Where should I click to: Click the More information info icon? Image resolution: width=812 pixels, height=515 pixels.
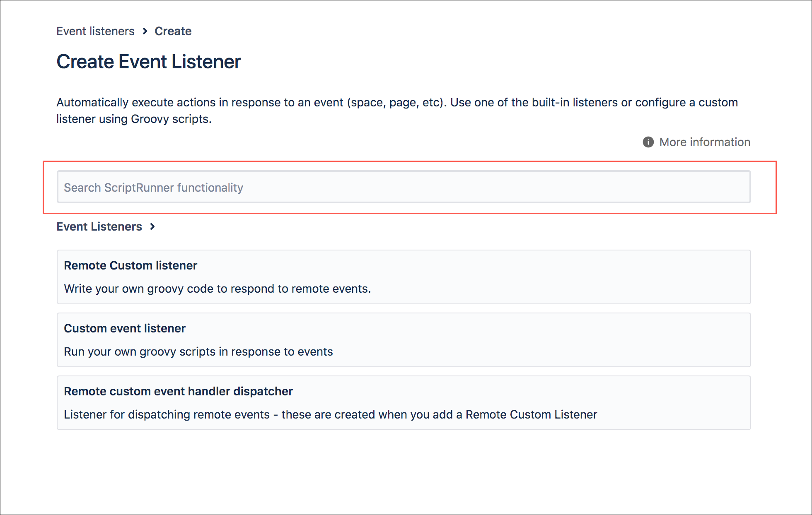[x=648, y=142]
